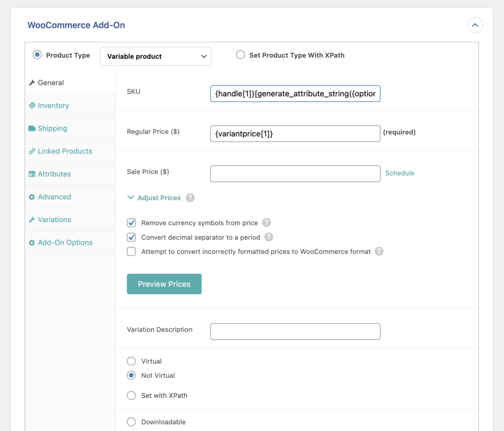
Task: Choose Set Product Type With XPath option
Action: (x=241, y=55)
